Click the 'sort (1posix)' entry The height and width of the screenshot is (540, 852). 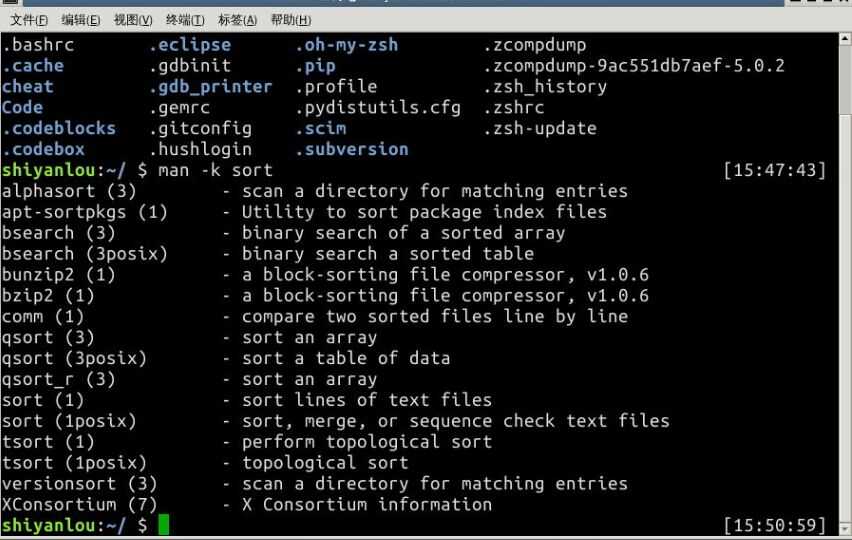pyautogui.click(x=69, y=421)
